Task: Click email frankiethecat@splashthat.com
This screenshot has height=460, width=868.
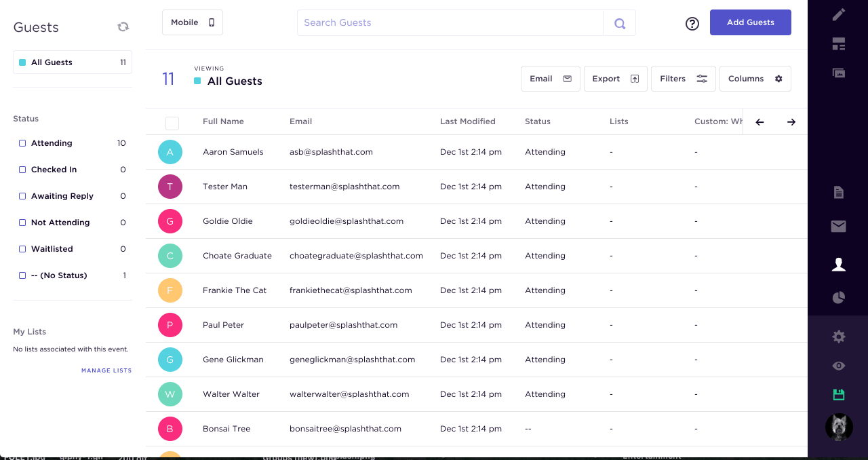Action: (x=351, y=290)
